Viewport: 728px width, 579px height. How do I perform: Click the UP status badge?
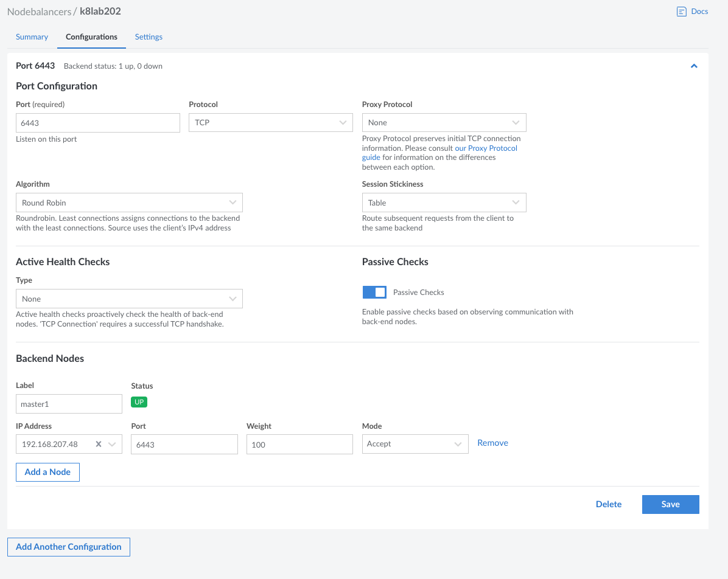coord(139,402)
